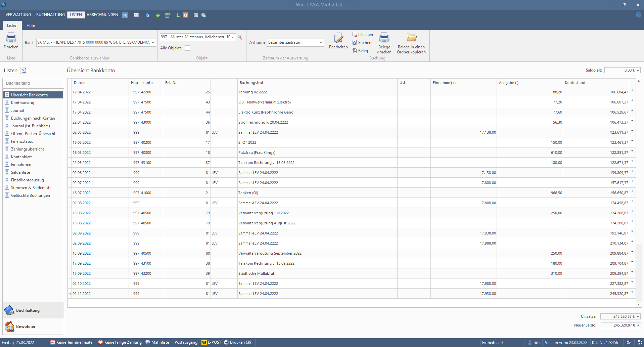
Task: Click the cash register icon in the status bar
Action: pyautogui.click(x=629, y=342)
